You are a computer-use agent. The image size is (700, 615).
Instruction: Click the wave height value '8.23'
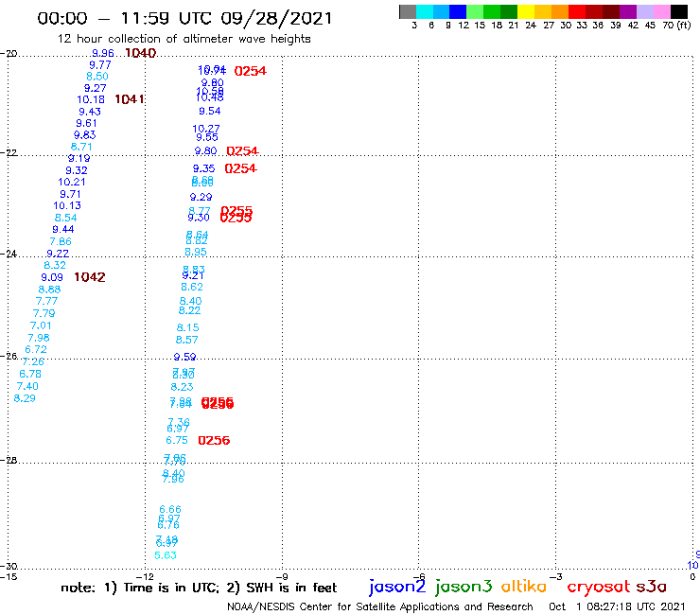pyautogui.click(x=182, y=387)
